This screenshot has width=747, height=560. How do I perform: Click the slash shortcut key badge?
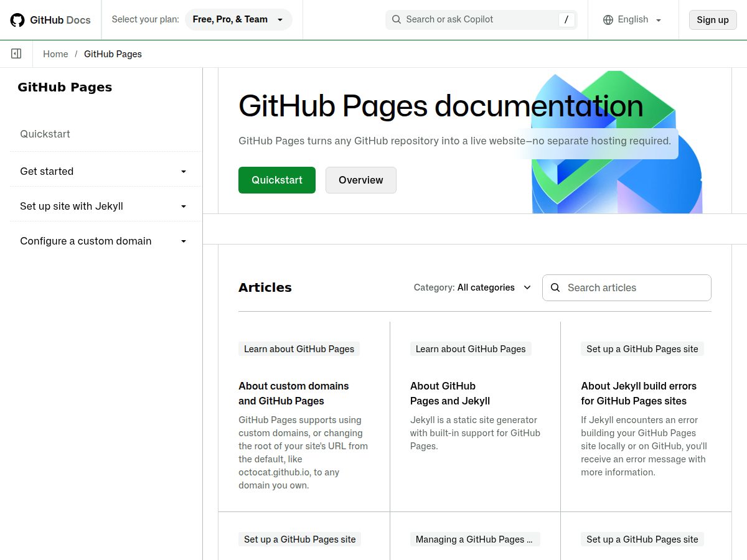pyautogui.click(x=566, y=20)
